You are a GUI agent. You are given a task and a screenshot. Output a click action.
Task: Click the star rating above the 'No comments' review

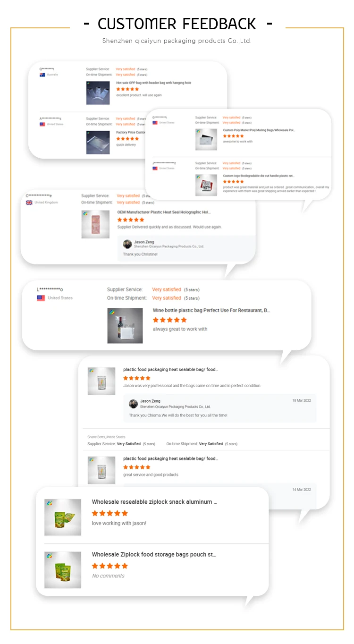coord(110,566)
